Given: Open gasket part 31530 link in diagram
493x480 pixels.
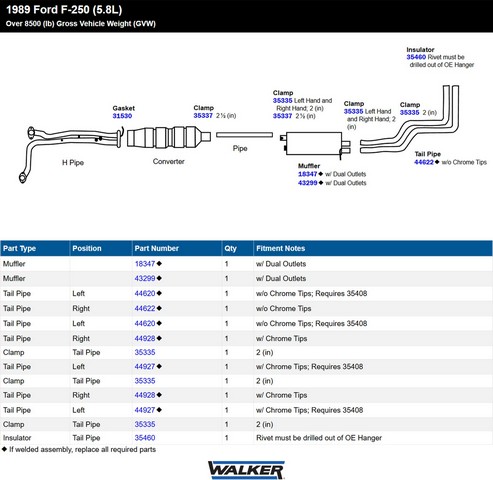Looking at the screenshot, I should pyautogui.click(x=122, y=116).
